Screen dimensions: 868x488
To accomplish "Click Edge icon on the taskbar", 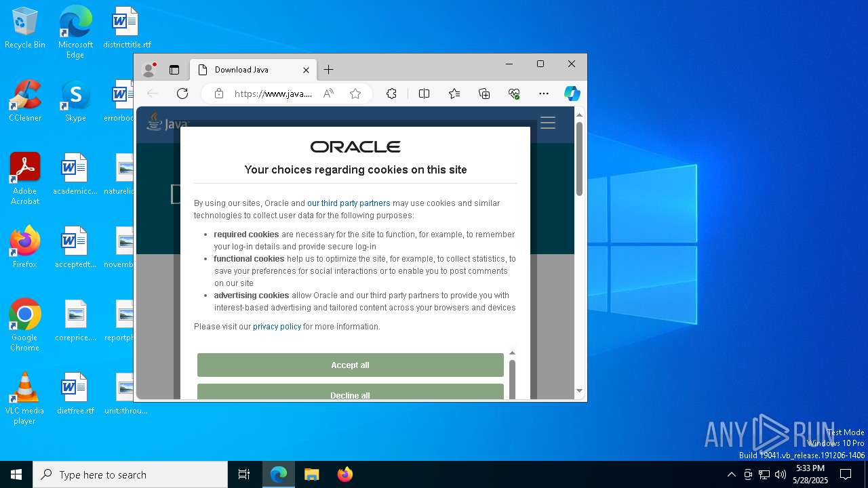I will pos(279,474).
